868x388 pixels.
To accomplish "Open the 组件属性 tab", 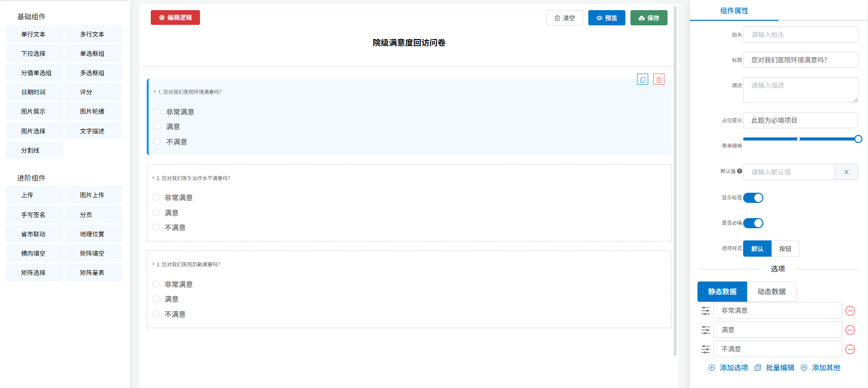I will [x=734, y=11].
